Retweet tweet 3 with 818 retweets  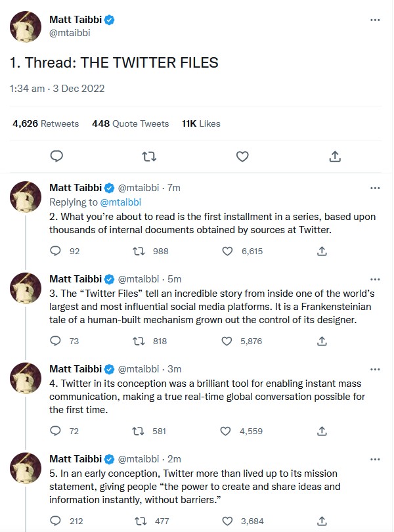(138, 341)
